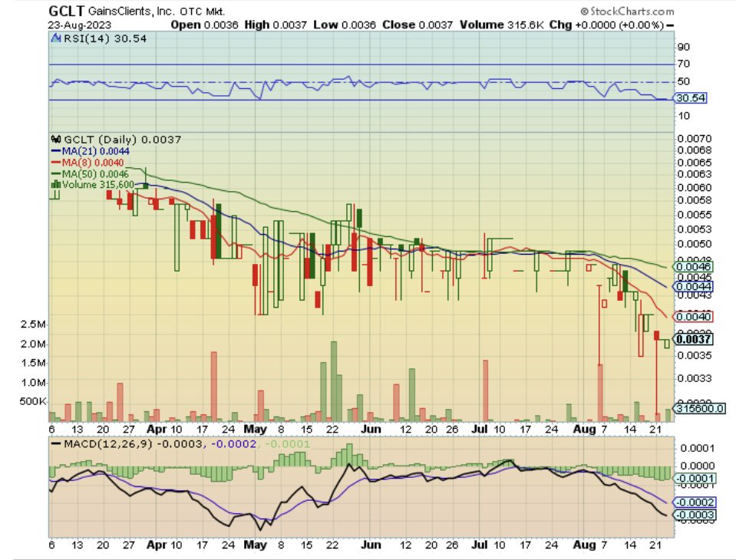Click the Open 0.0036 value

pyautogui.click(x=204, y=25)
